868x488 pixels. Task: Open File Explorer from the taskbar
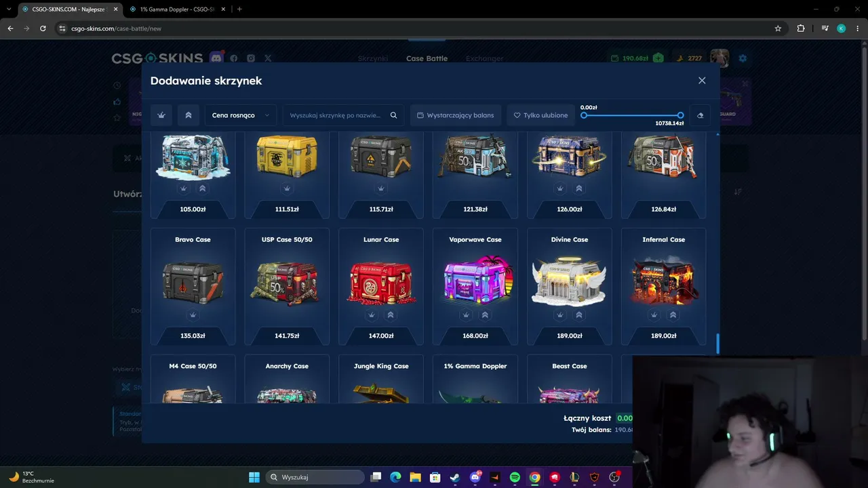(415, 477)
